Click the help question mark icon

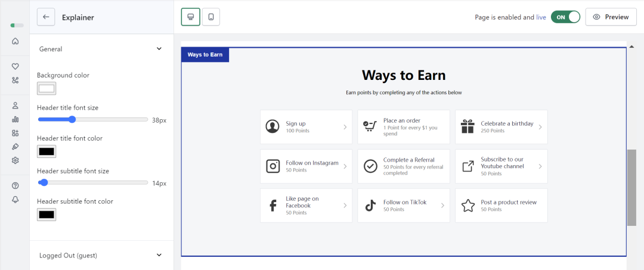point(16,186)
